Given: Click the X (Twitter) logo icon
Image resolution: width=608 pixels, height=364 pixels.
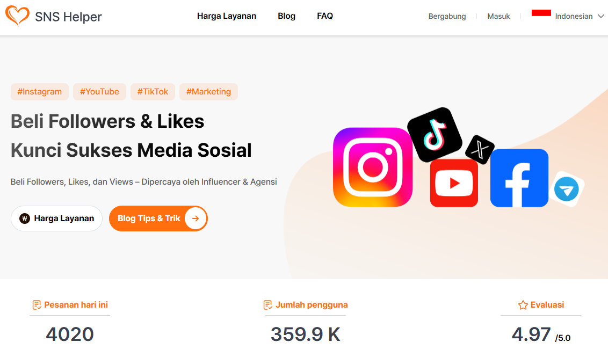Looking at the screenshot, I should (x=480, y=150).
